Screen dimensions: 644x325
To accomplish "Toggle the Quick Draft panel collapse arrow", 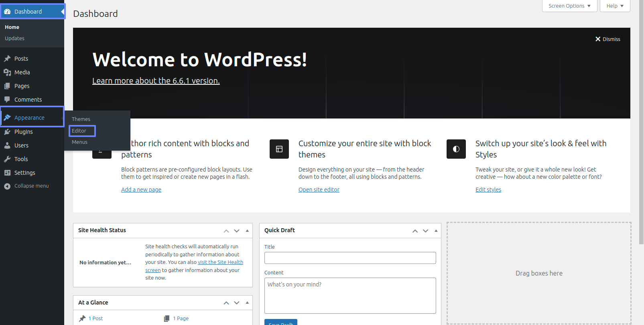I will click(436, 231).
